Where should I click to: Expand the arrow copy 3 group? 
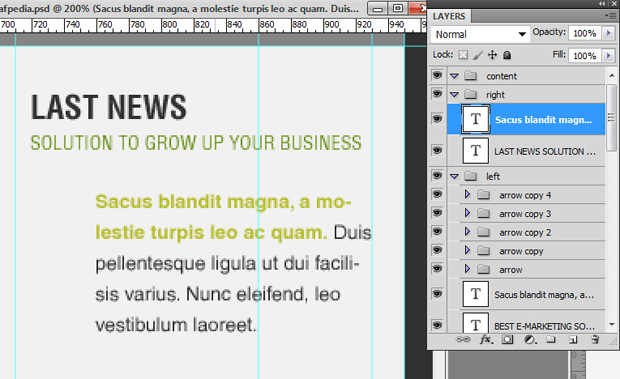click(467, 213)
